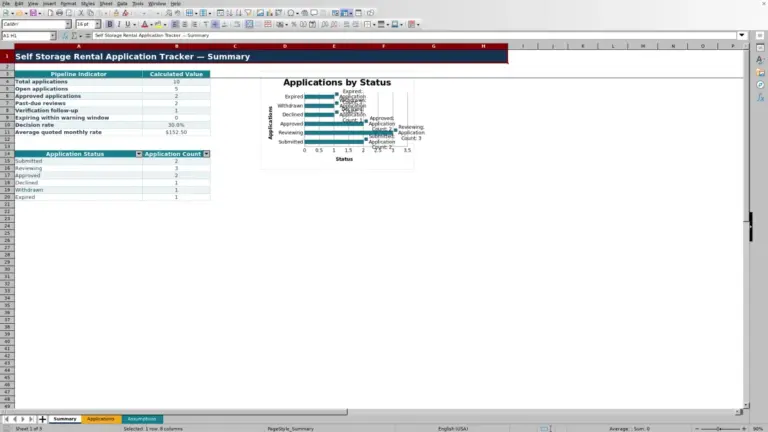Toggle Center Vertically alignment

(x=215, y=24)
